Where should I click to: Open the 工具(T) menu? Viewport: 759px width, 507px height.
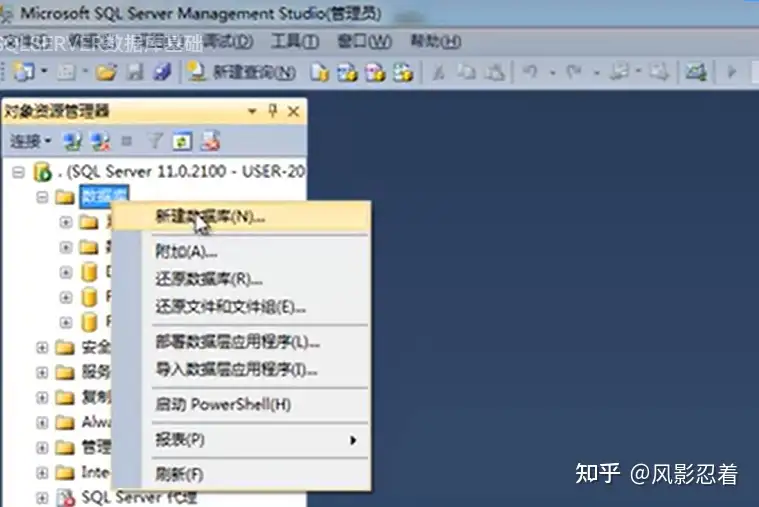point(295,42)
